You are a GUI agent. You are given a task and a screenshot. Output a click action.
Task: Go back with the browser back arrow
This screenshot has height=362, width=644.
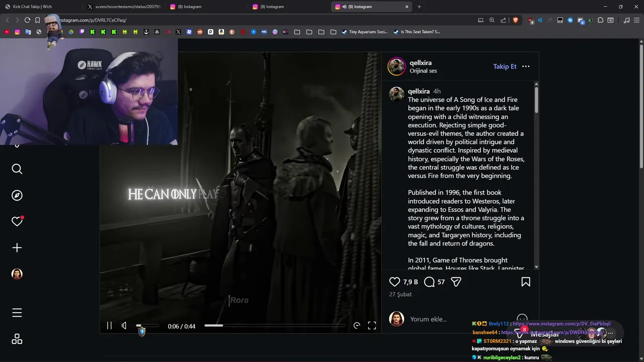(7, 20)
